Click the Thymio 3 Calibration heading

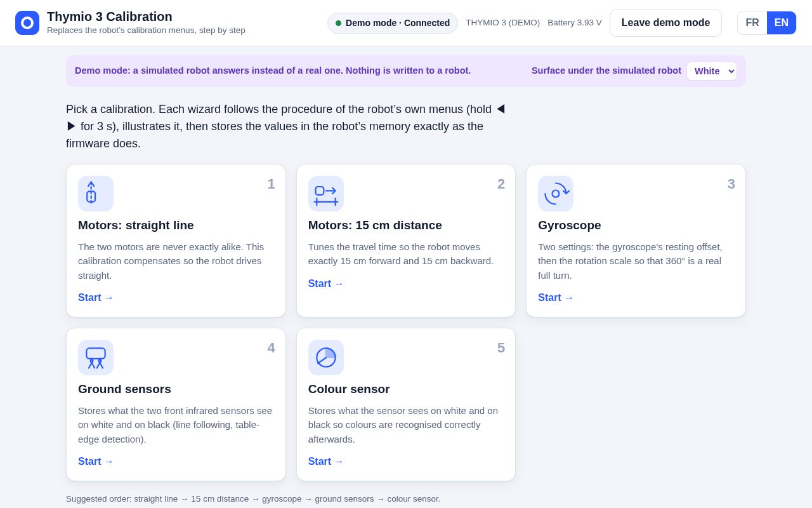click(110, 17)
